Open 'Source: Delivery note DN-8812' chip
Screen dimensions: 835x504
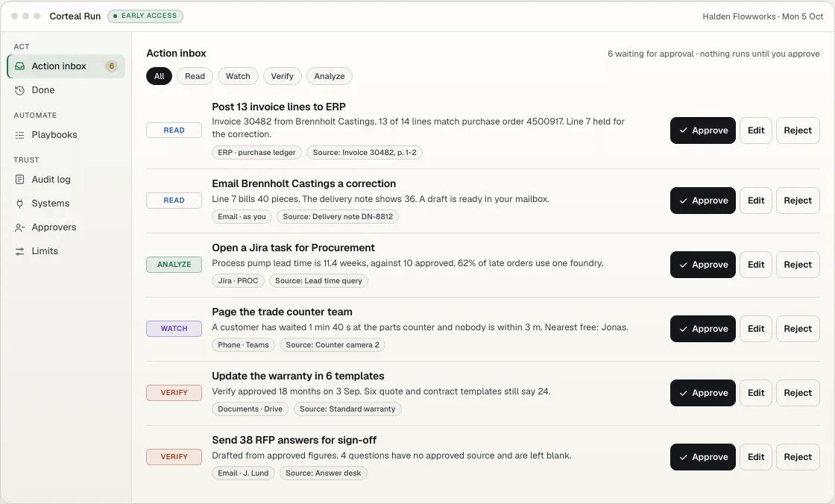point(338,217)
